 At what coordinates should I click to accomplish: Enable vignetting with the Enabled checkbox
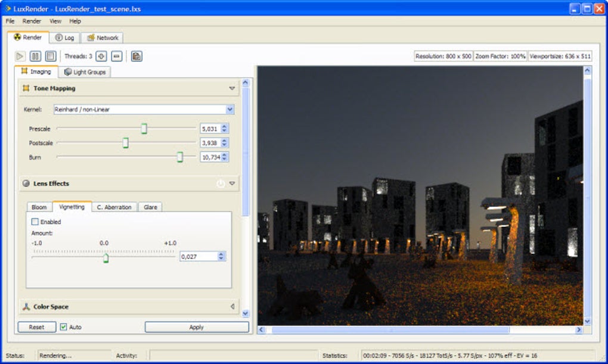pyautogui.click(x=35, y=221)
